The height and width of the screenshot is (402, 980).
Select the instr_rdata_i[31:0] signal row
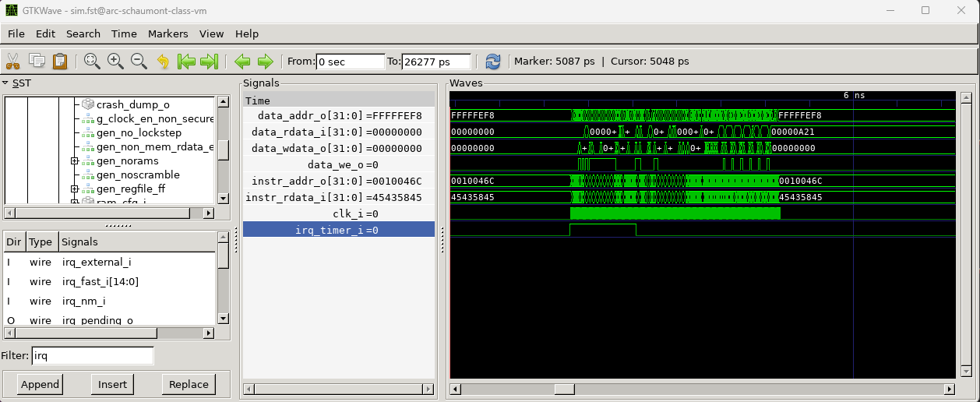(x=339, y=197)
